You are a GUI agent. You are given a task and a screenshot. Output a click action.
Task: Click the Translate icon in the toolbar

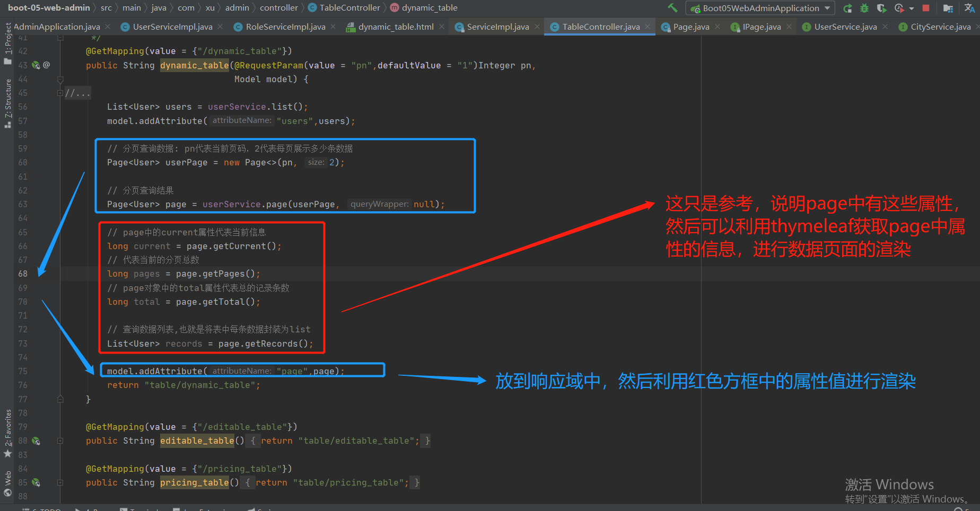coord(969,8)
